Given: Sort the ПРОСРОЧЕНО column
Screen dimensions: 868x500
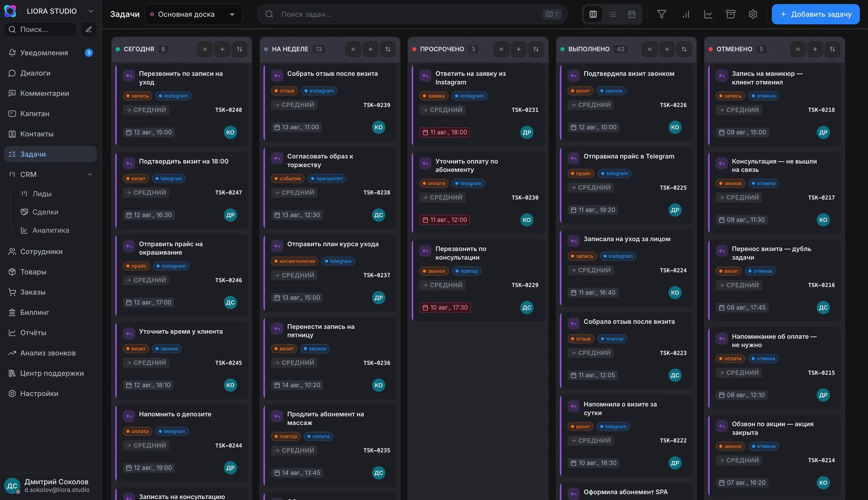Looking at the screenshot, I should [x=536, y=49].
